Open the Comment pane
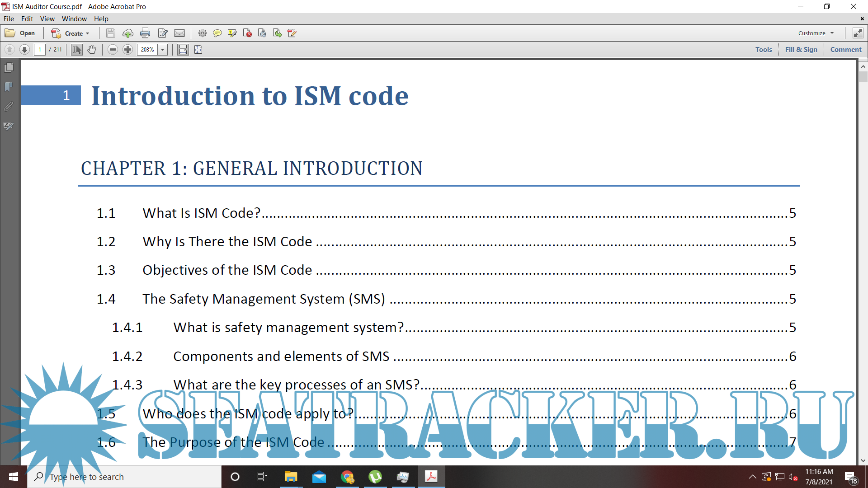Image resolution: width=868 pixels, height=488 pixels. (846, 49)
